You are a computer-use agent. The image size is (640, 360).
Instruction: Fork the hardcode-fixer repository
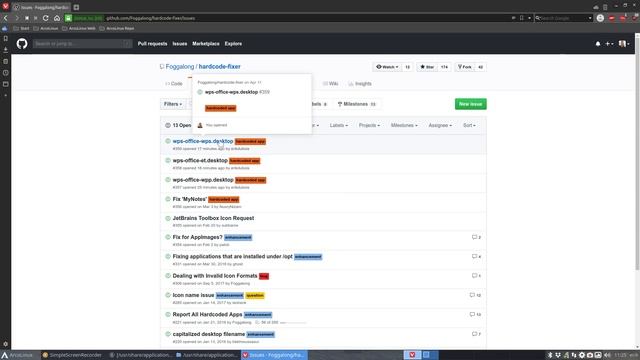[x=465, y=67]
